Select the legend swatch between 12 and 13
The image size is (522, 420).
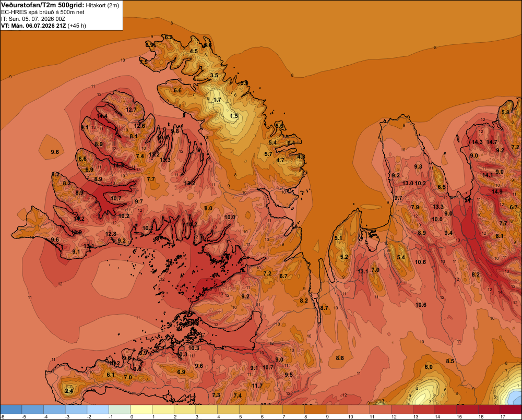coord(402,410)
